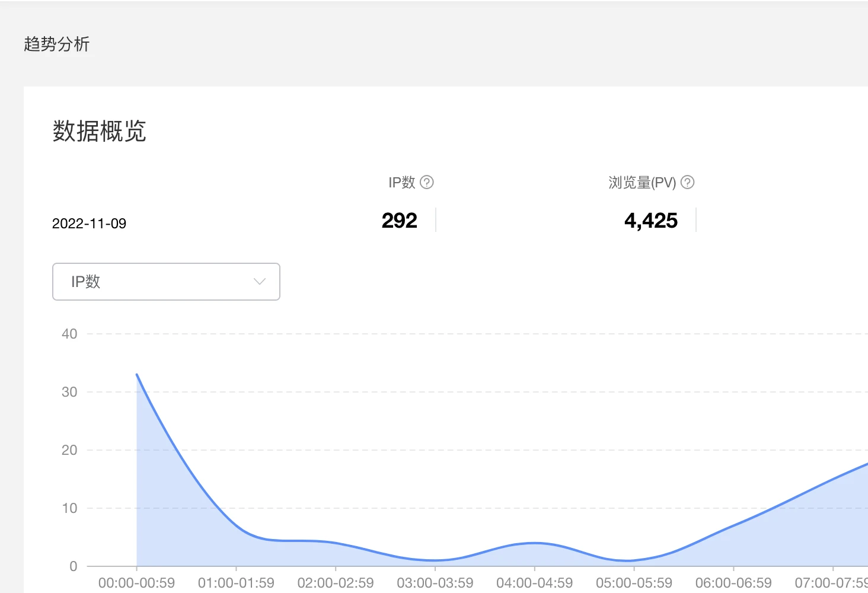Click the 4,425 page view value
This screenshot has width=868, height=593.
click(650, 221)
